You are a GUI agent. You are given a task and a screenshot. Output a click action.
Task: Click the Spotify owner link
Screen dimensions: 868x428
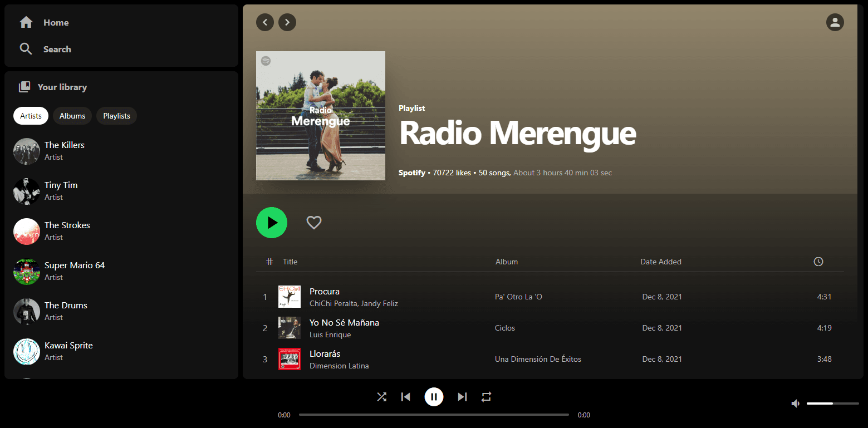click(x=411, y=173)
